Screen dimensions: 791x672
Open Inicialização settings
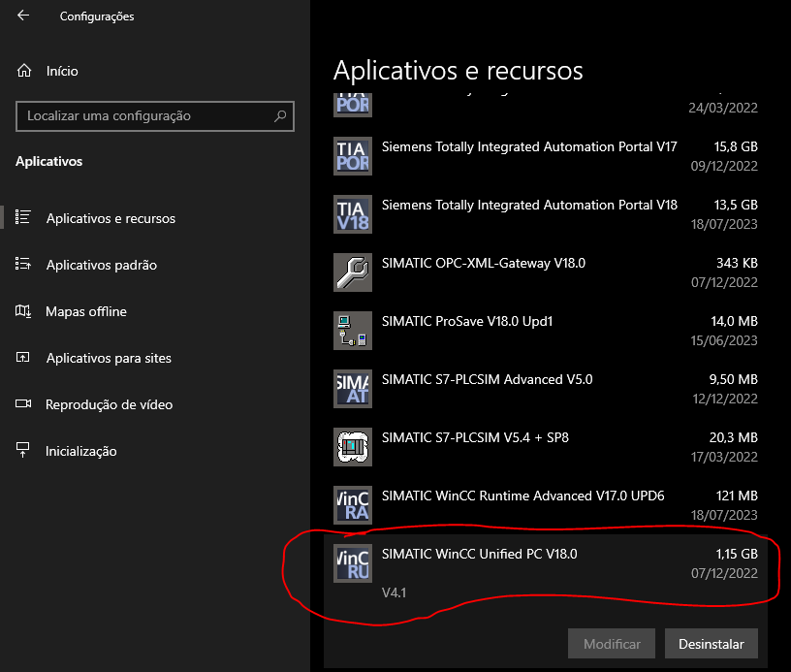(x=81, y=451)
